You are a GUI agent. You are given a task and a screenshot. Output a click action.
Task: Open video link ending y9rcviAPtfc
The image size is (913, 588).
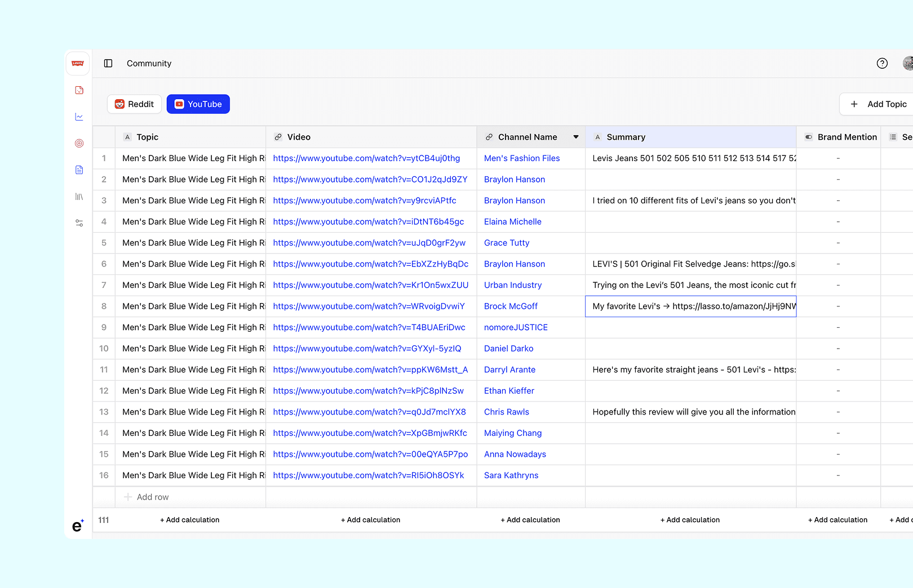(365, 201)
